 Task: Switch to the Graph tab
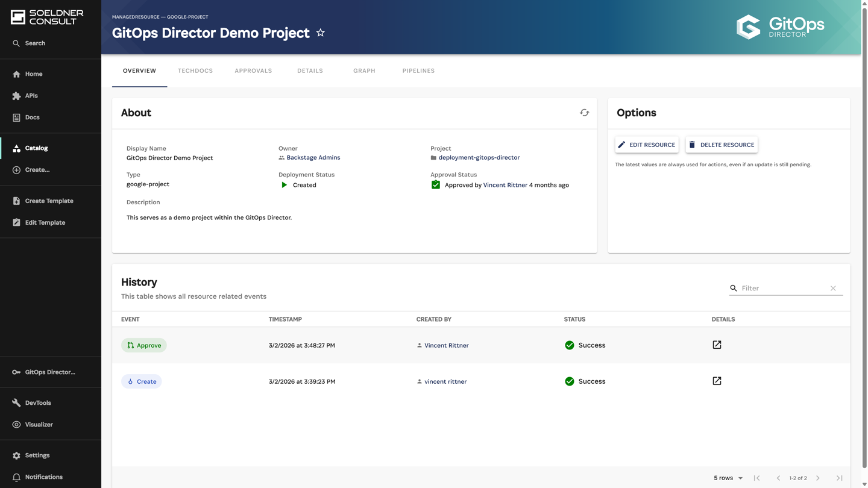[364, 71]
